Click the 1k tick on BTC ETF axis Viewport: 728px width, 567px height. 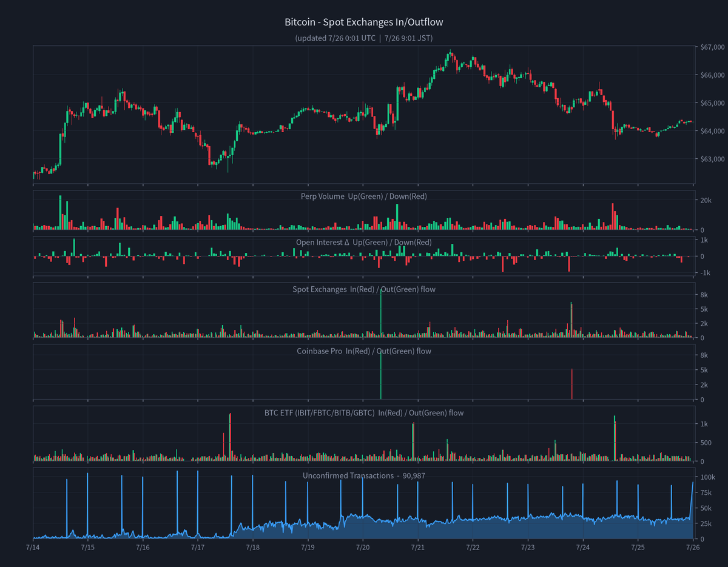[704, 424]
